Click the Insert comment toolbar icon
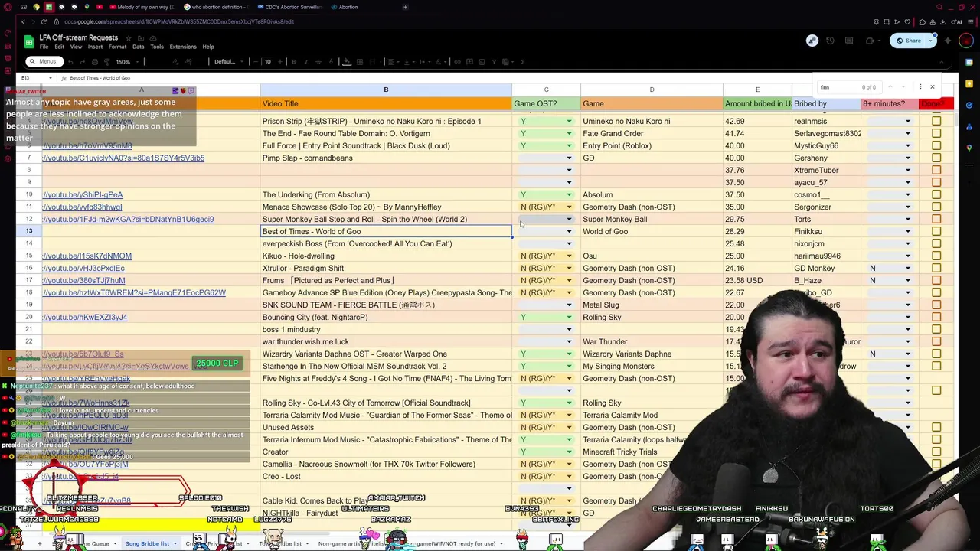Image resolution: width=980 pixels, height=551 pixels. click(470, 62)
